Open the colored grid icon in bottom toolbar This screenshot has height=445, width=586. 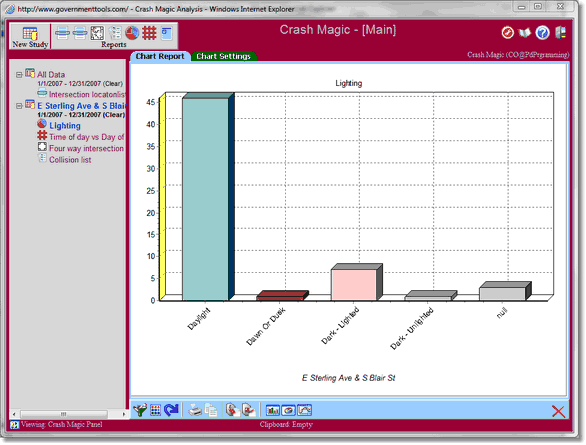(x=155, y=410)
